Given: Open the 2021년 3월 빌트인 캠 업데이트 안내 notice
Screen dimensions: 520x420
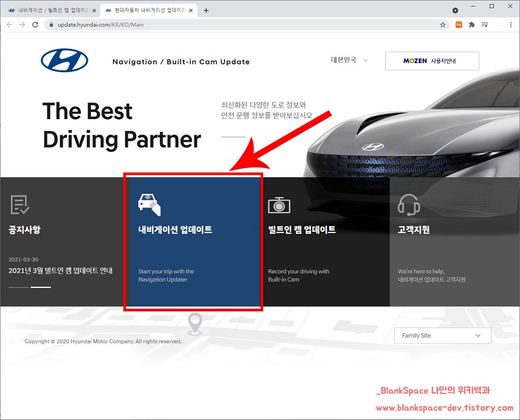Looking at the screenshot, I should coord(60,270).
